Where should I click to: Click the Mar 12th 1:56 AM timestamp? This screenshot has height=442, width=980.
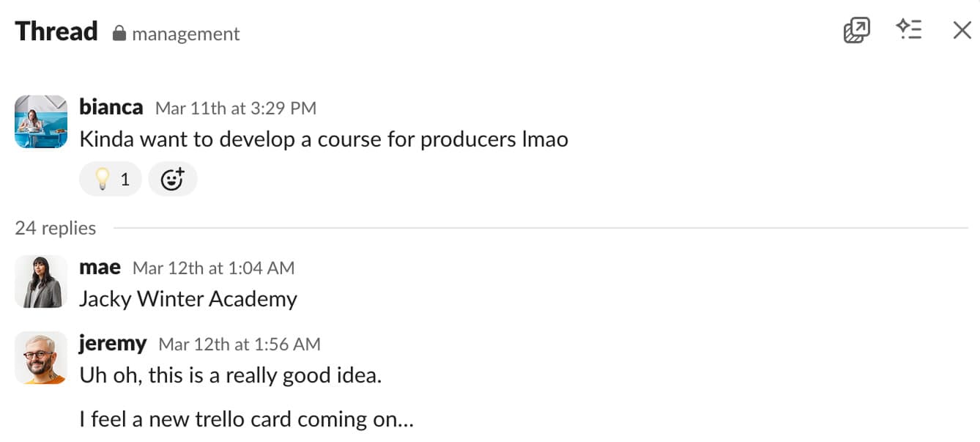pos(240,344)
